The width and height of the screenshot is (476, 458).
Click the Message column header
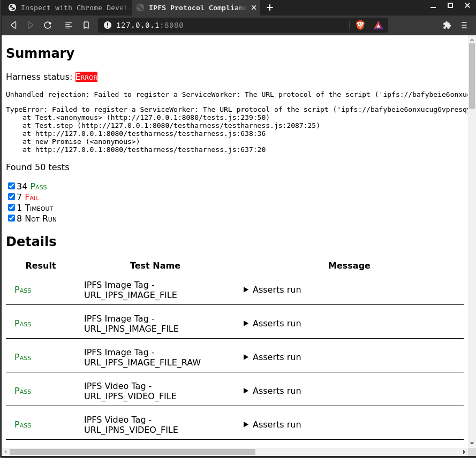[x=349, y=265]
